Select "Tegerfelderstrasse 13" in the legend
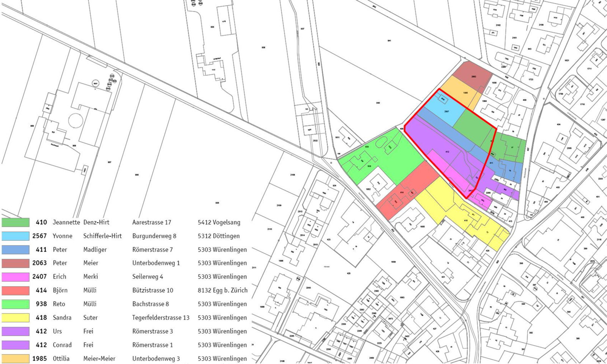 [160, 318]
